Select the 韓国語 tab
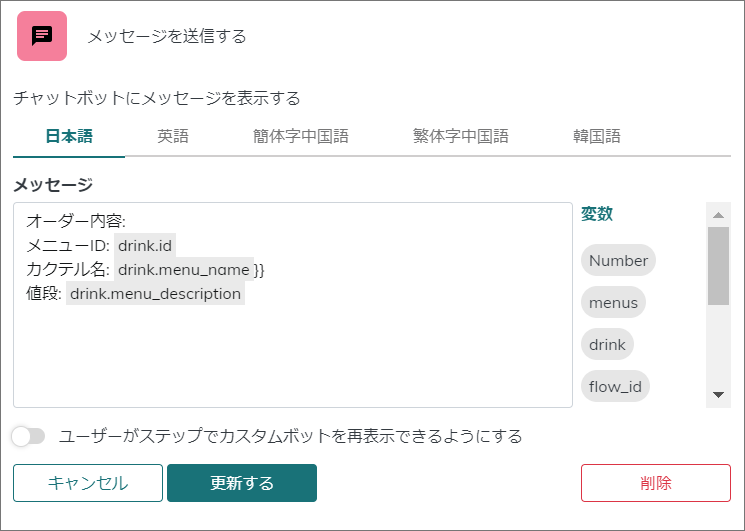 pyautogui.click(x=597, y=137)
